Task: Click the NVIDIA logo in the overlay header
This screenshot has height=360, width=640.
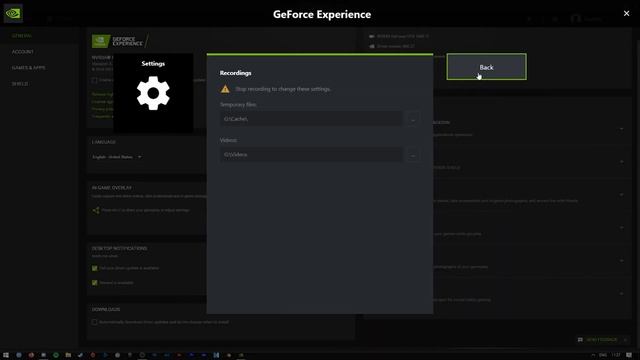Action: tap(13, 13)
